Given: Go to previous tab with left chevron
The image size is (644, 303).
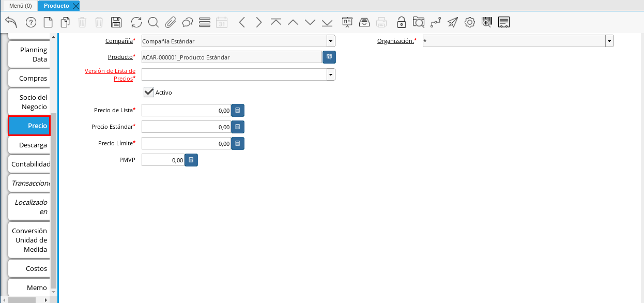Looking at the screenshot, I should [x=242, y=22].
